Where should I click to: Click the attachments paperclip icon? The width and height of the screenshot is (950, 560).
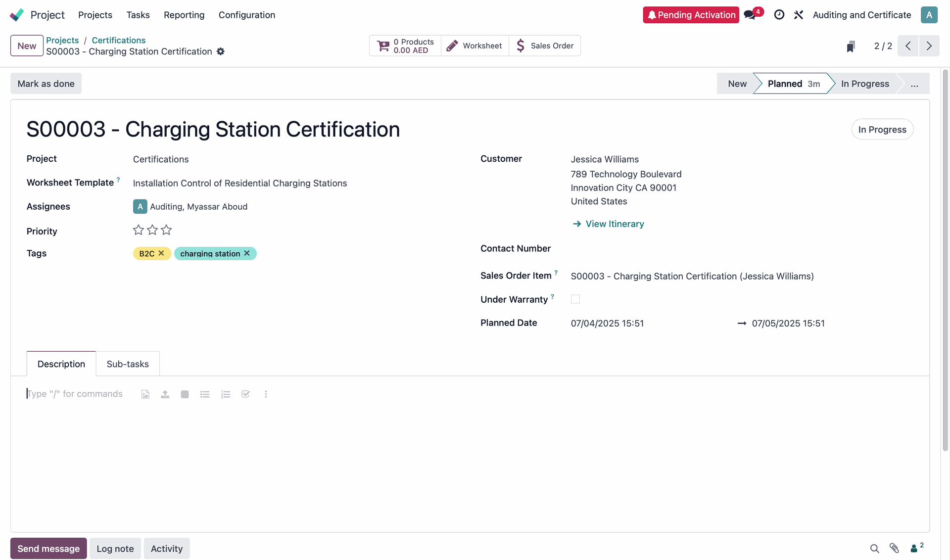point(894,548)
